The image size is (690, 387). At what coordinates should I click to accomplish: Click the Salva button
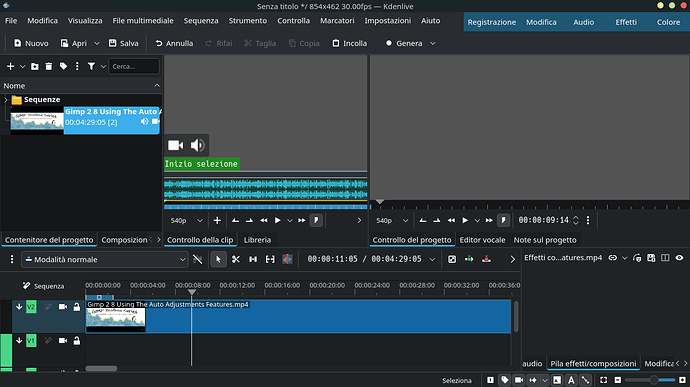(x=124, y=44)
